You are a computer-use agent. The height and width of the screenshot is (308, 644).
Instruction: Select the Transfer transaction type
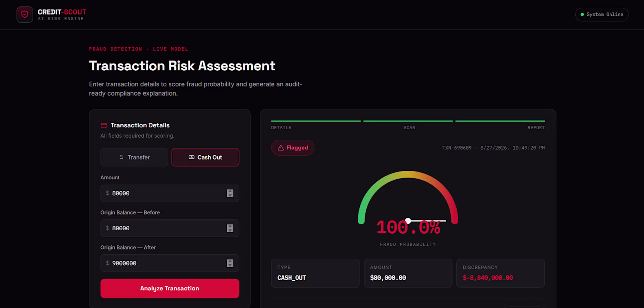134,157
